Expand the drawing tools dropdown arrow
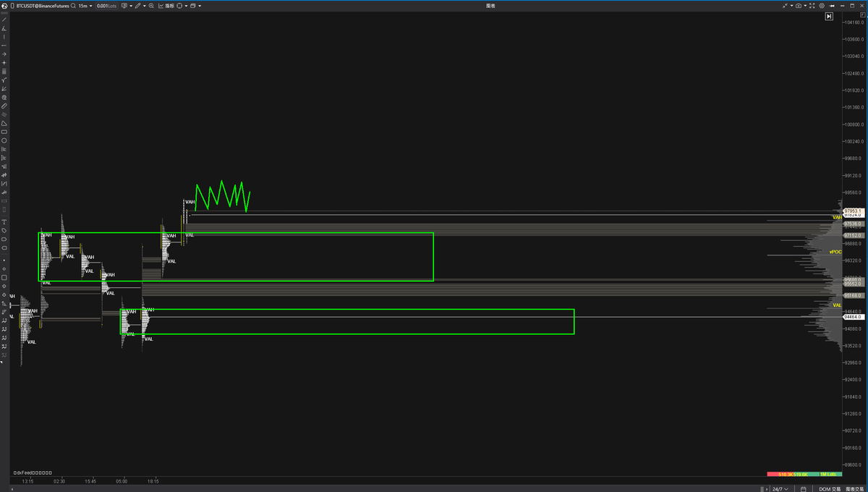This screenshot has height=492, width=868. click(x=145, y=6)
